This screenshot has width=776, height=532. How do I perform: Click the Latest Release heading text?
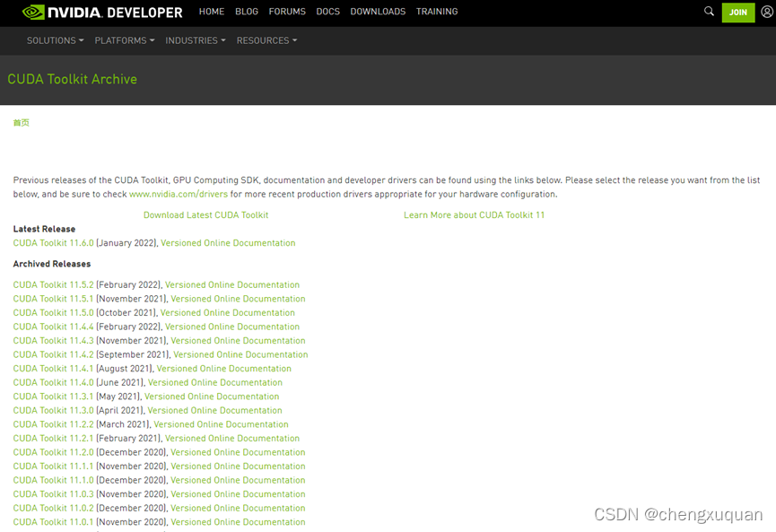pos(44,229)
